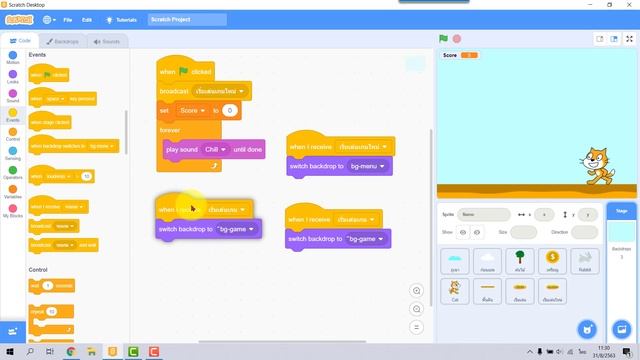Click the Score monitor on the stage
This screenshot has height=360, width=640.
pos(460,55)
